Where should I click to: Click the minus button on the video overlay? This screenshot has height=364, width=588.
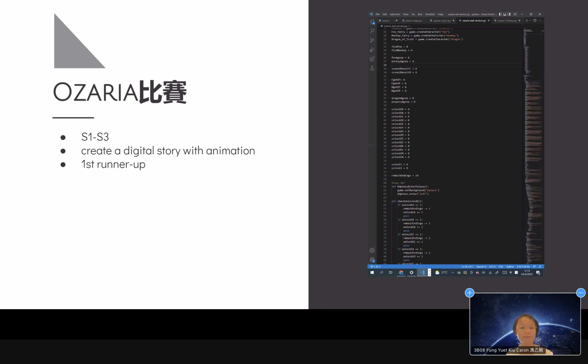click(581, 293)
